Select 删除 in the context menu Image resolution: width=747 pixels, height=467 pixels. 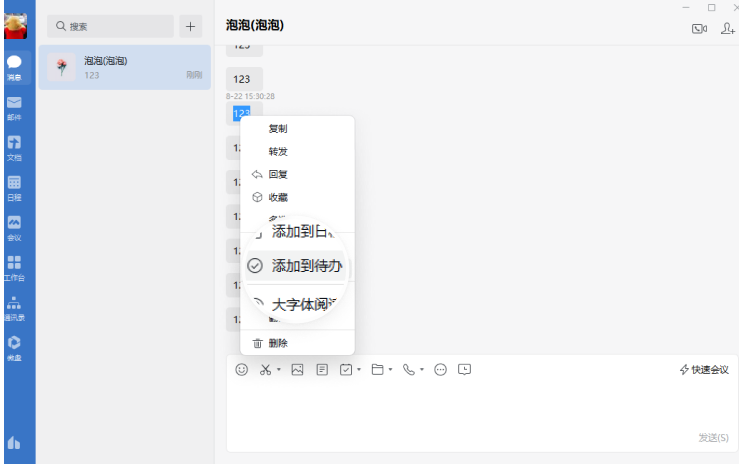[278, 343]
